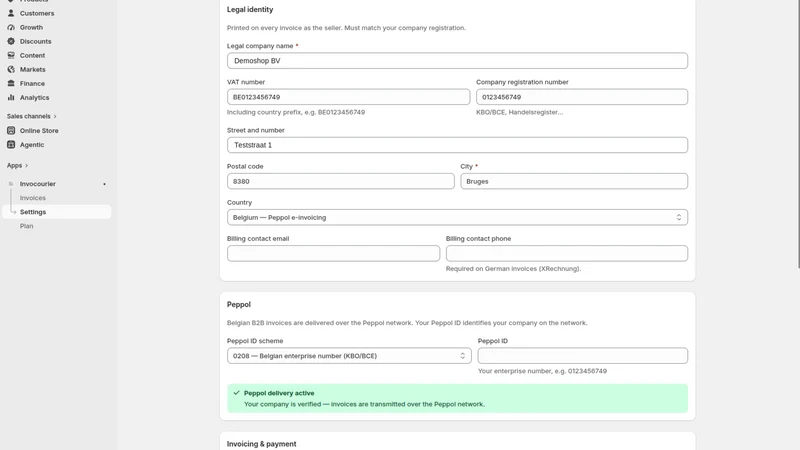Open Analytics menu item
Viewport: 800px width, 450px height.
[34, 97]
